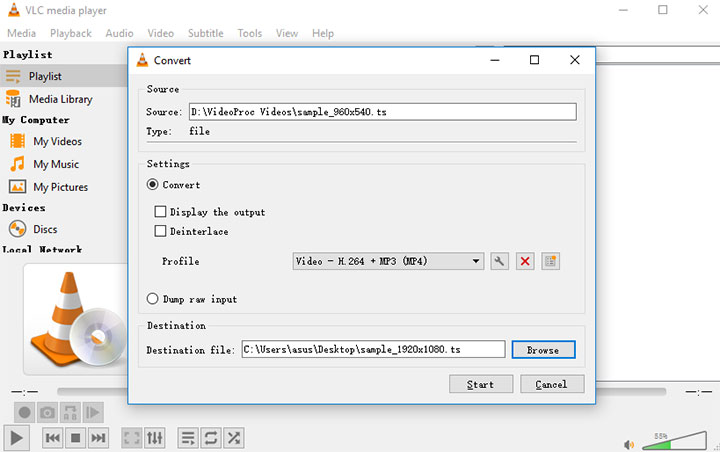Click the Play button in VLC controls
720x452 pixels.
tap(17, 438)
